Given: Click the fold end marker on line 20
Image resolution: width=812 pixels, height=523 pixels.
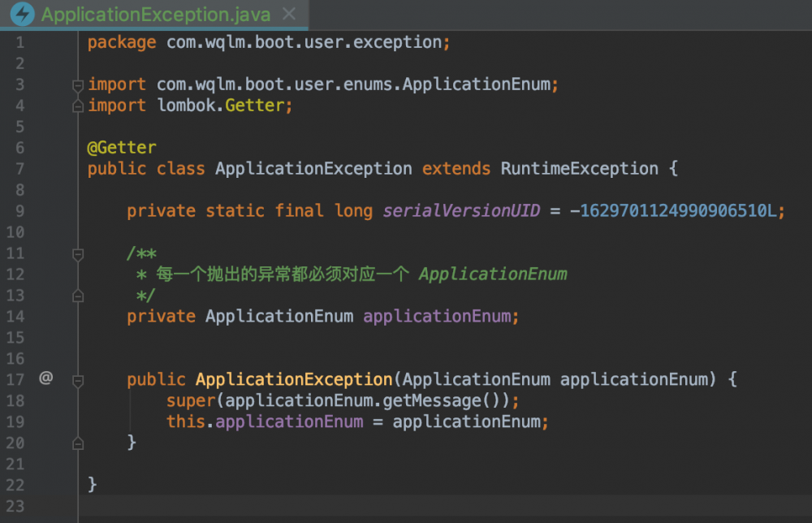Looking at the screenshot, I should (78, 443).
